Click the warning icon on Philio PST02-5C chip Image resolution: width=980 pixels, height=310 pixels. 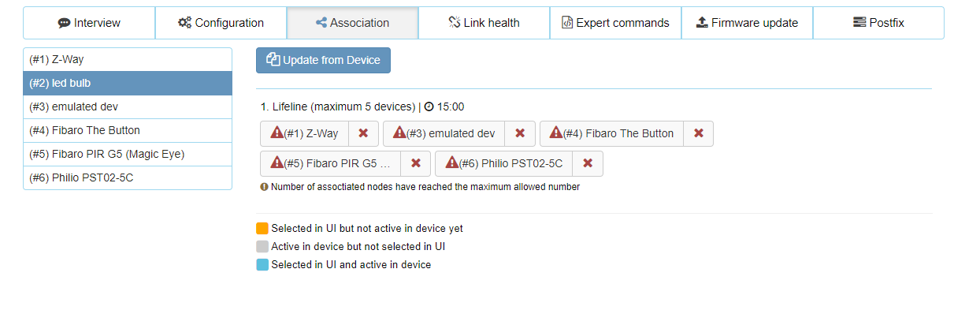tap(451, 162)
